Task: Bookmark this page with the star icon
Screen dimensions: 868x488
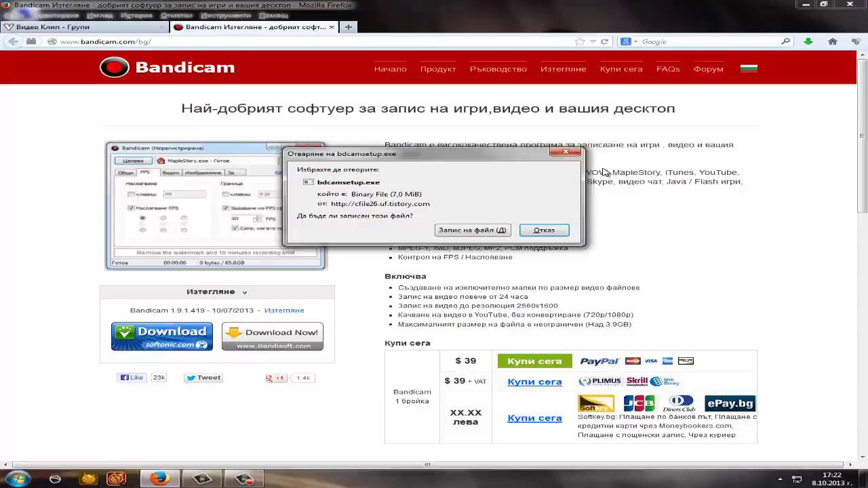Action: click(580, 41)
